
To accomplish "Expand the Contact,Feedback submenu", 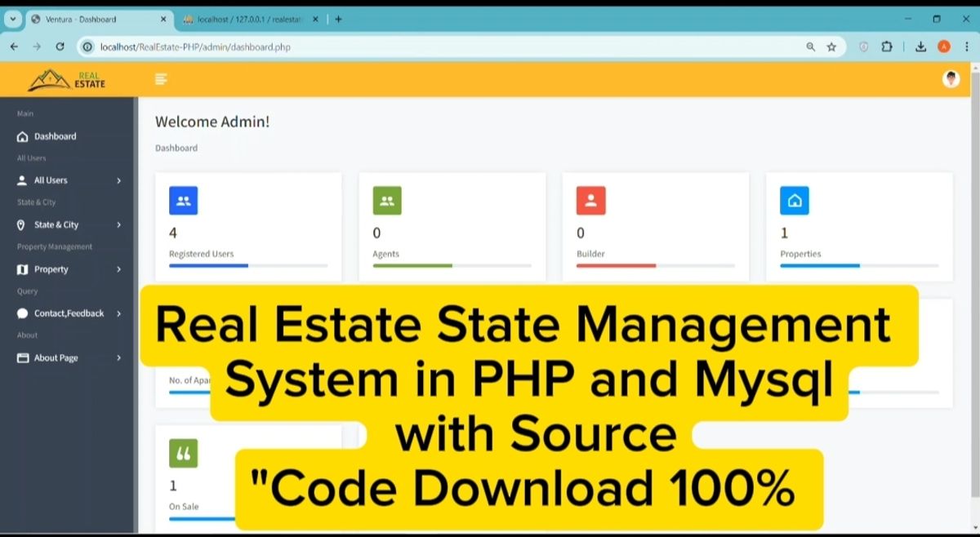I will click(69, 313).
